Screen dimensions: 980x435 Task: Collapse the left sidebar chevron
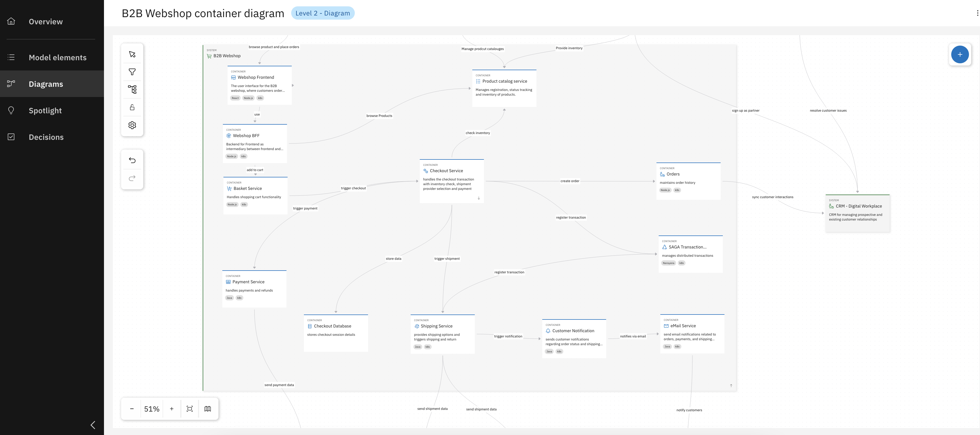pyautogui.click(x=93, y=425)
